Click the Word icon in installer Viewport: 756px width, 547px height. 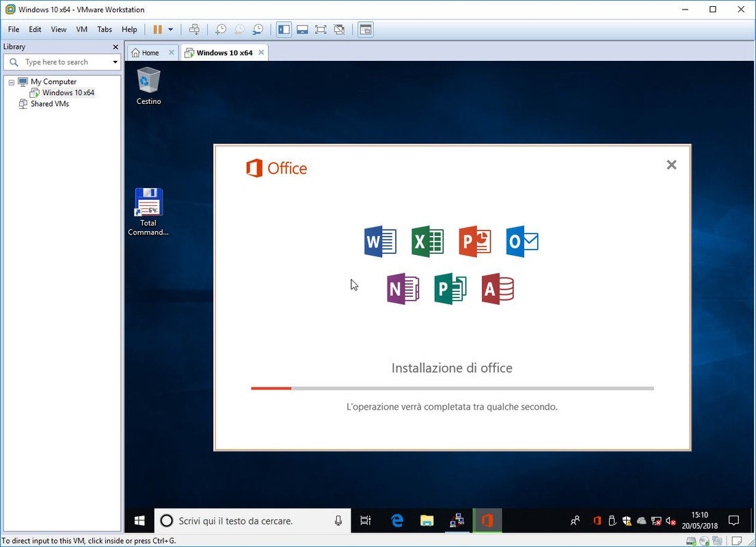point(381,241)
